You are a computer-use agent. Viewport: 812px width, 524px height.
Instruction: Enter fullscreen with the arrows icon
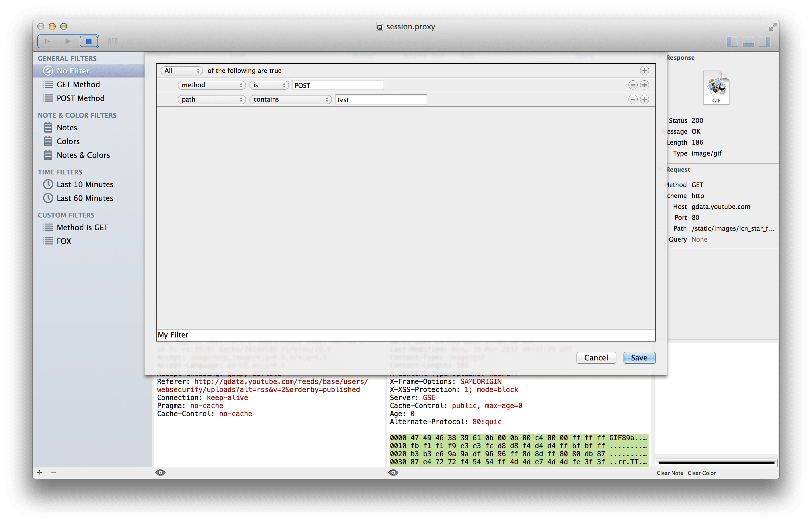pyautogui.click(x=772, y=26)
